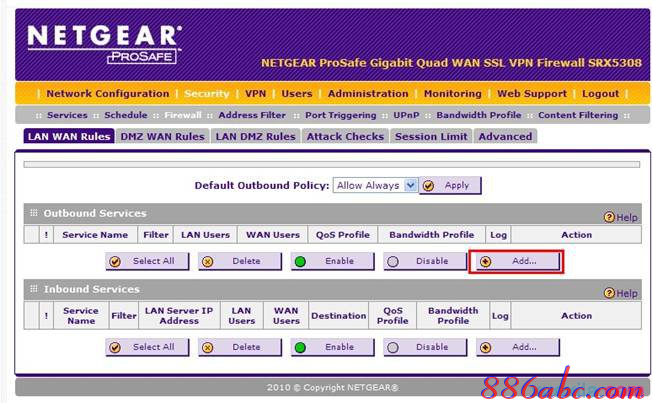Open the Administration menu
The height and width of the screenshot is (403, 652).
coord(368,94)
